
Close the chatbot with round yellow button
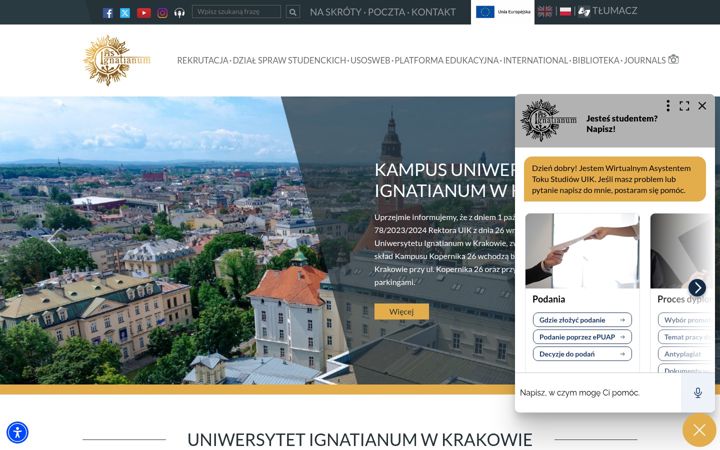[699, 430]
